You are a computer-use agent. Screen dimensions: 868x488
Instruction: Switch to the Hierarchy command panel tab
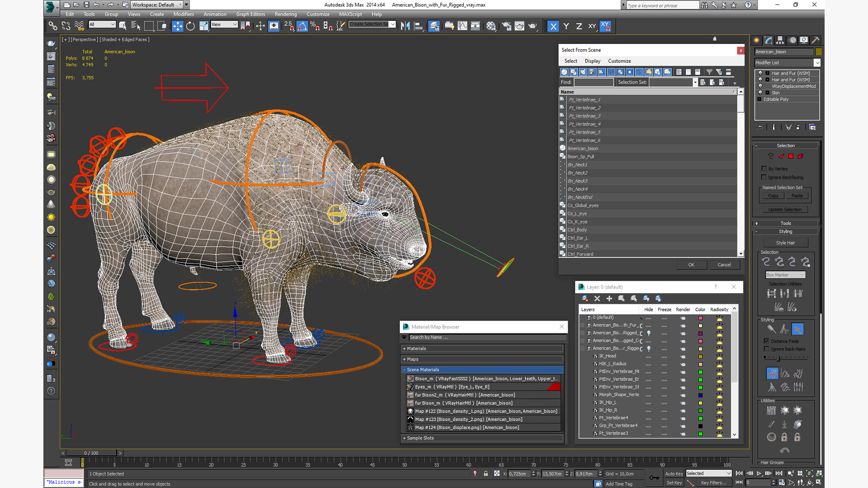tap(780, 40)
